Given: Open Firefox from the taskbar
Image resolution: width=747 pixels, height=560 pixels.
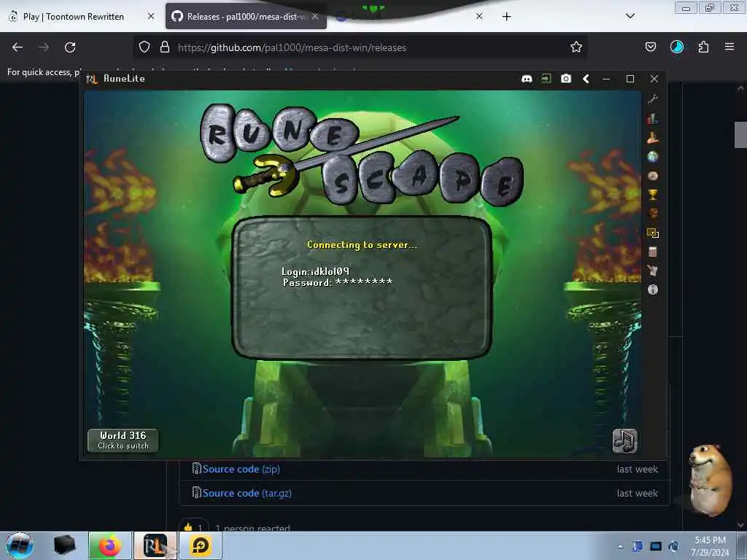Looking at the screenshot, I should click(x=109, y=545).
